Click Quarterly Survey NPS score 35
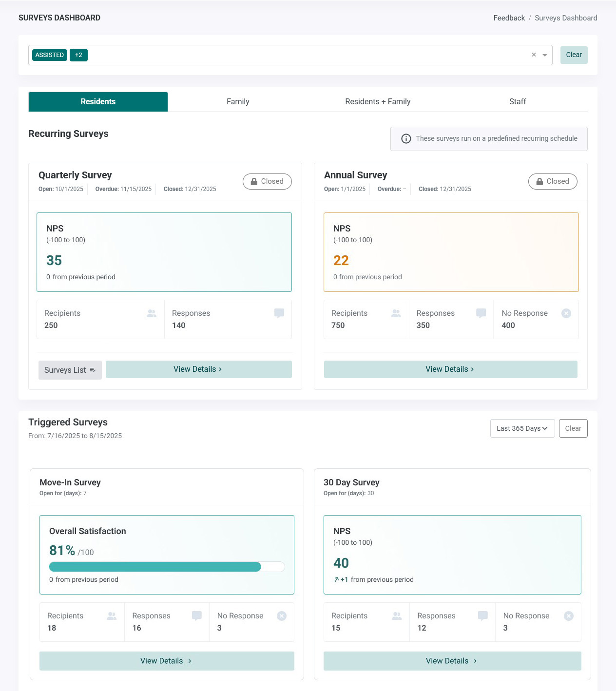The width and height of the screenshot is (616, 691). (54, 261)
